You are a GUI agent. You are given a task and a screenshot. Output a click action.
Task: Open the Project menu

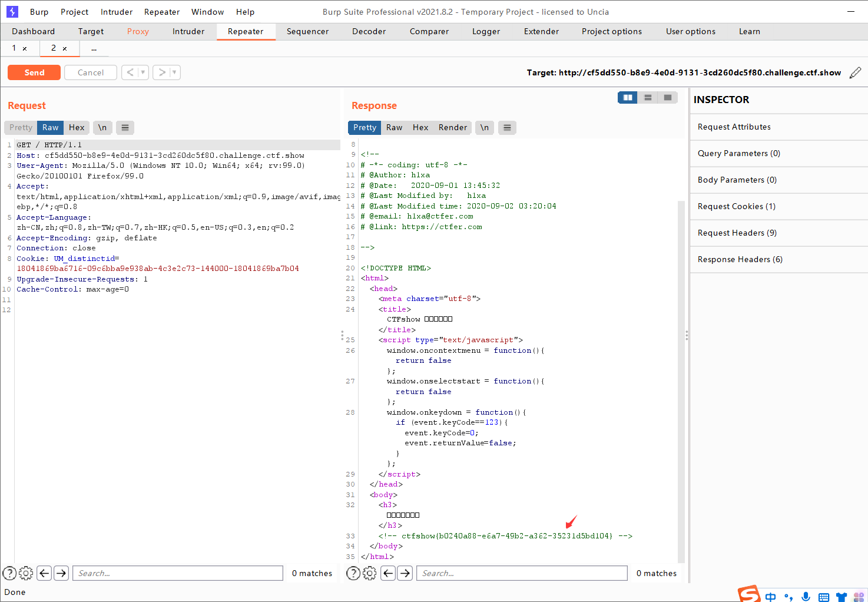pyautogui.click(x=75, y=12)
